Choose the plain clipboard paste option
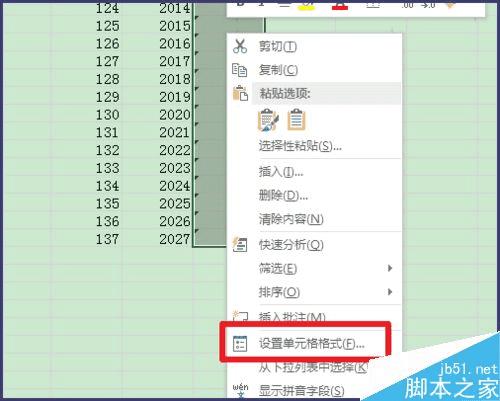Viewport: 500px width, 401px height. tap(296, 120)
